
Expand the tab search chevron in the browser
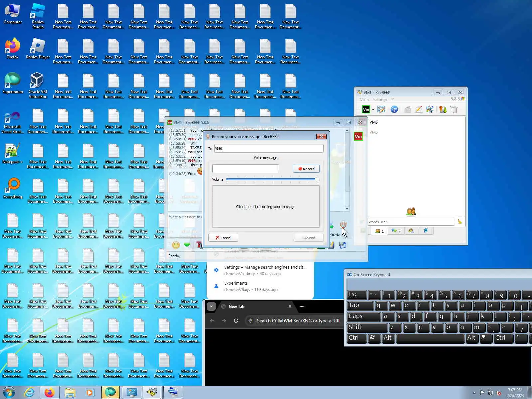(x=211, y=306)
